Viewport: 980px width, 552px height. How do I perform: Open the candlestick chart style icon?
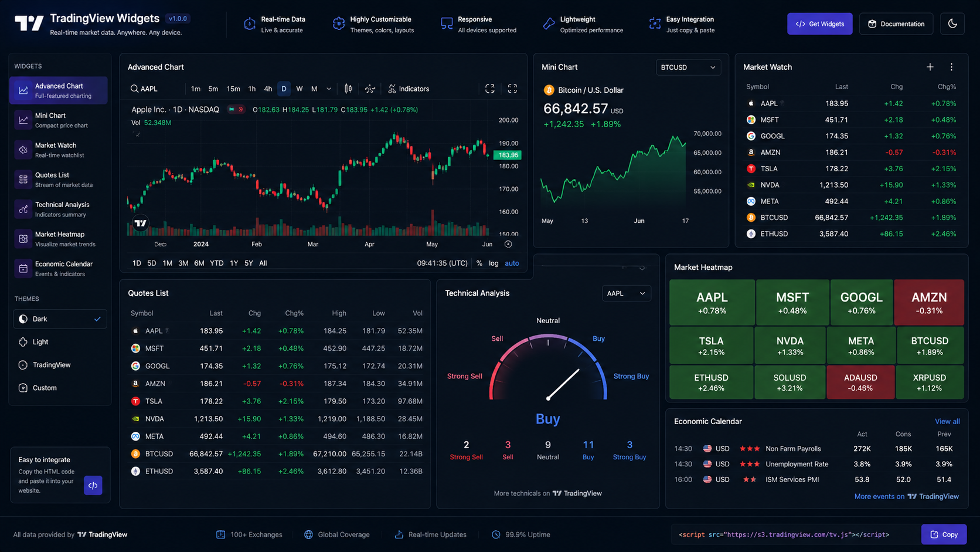(x=348, y=89)
